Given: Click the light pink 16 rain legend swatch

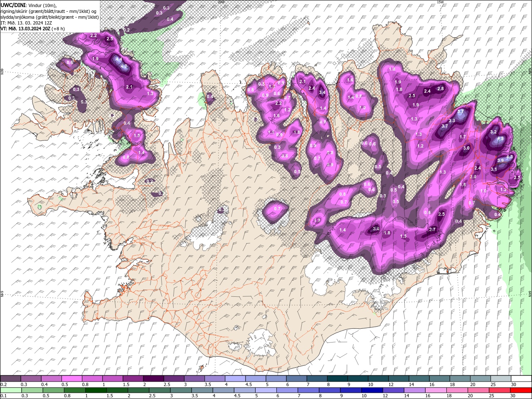Looking at the screenshot, I should pyautogui.click(x=436, y=390).
